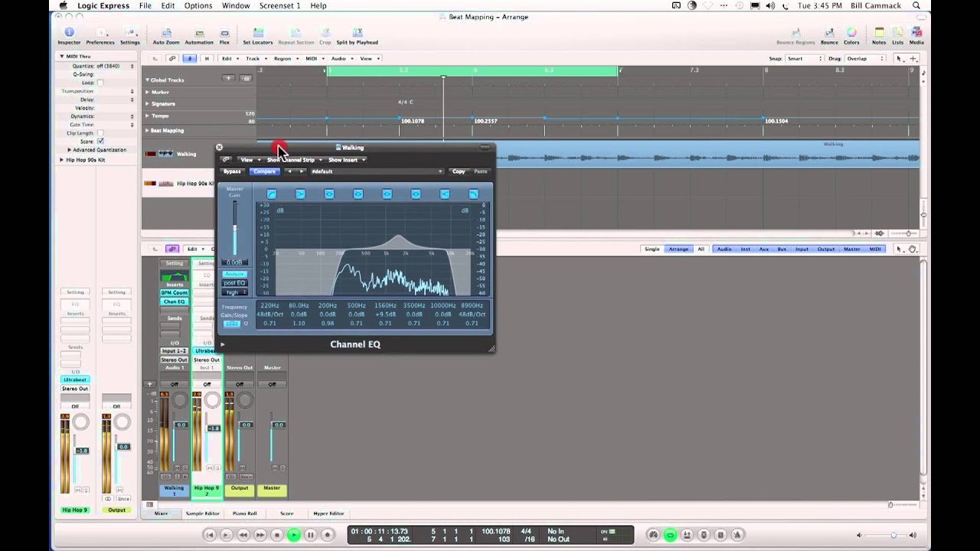
Task: Expand the Beat Mapping global track
Action: coord(147,130)
